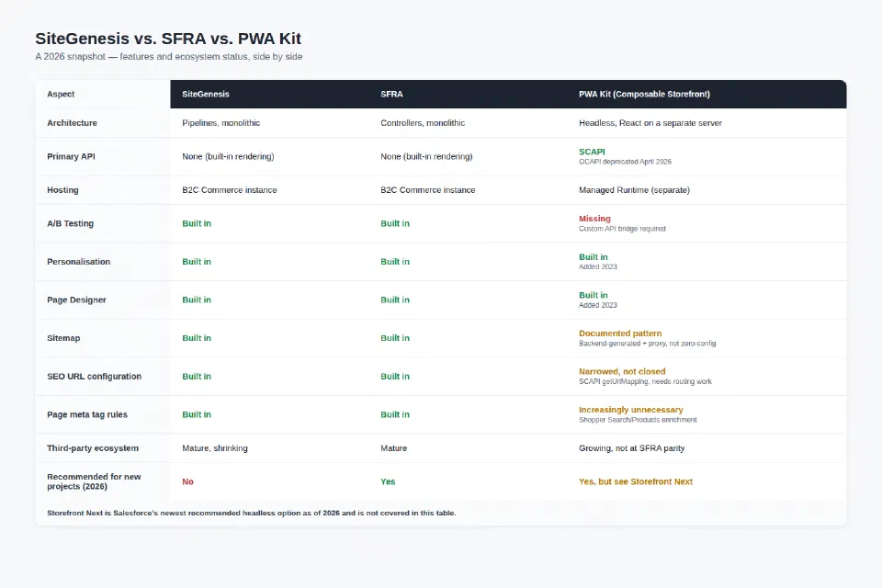
Task: Click 'None (built-in rendering)' under SiteGenesis
Action: pos(229,156)
